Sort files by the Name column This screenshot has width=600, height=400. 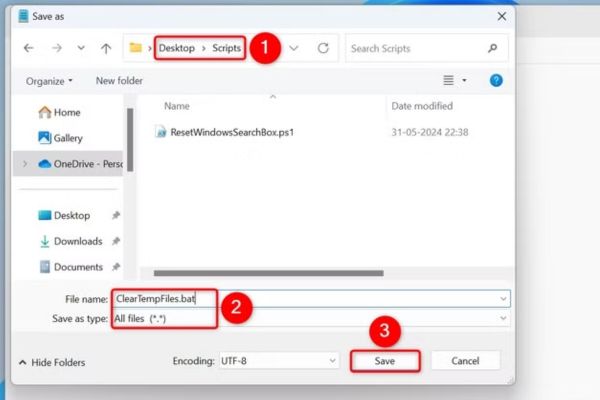click(x=177, y=105)
